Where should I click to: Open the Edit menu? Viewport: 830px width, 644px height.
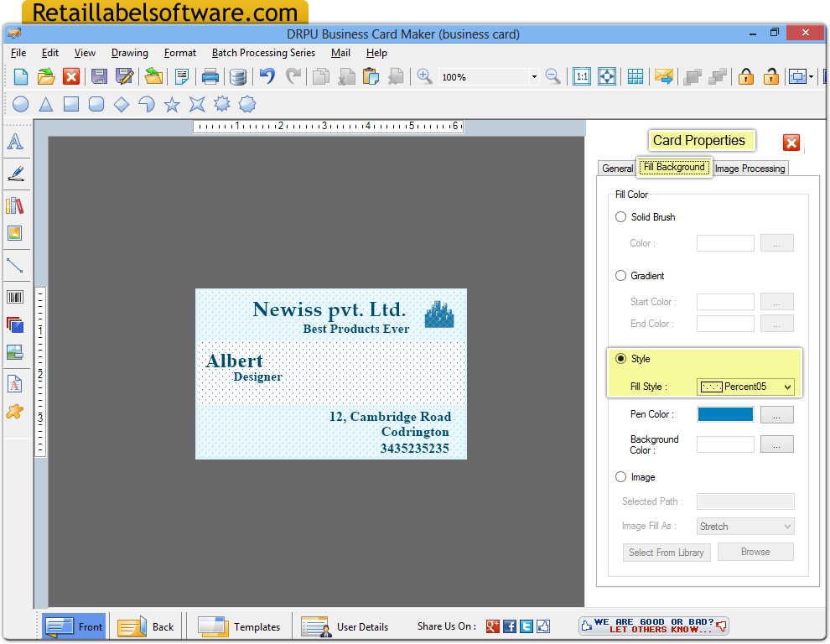click(50, 53)
